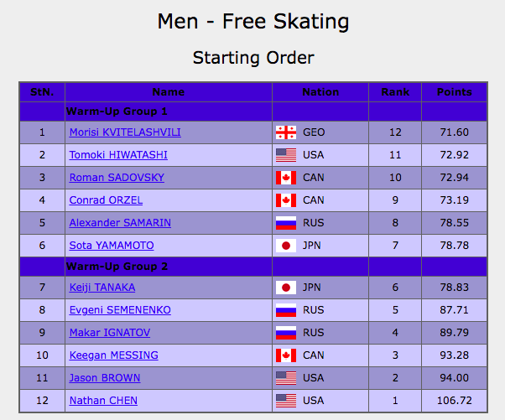
Task: Click the Canada flag in Keegan Messing's row
Action: 286,355
